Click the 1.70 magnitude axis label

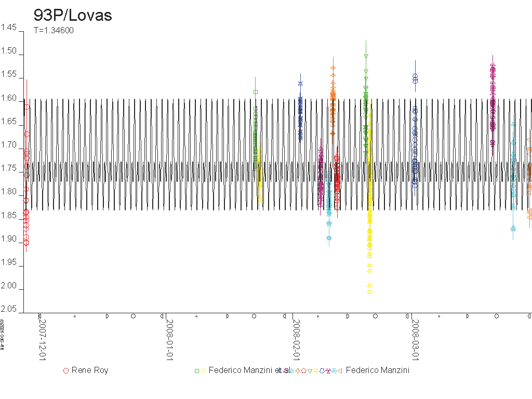point(8,145)
